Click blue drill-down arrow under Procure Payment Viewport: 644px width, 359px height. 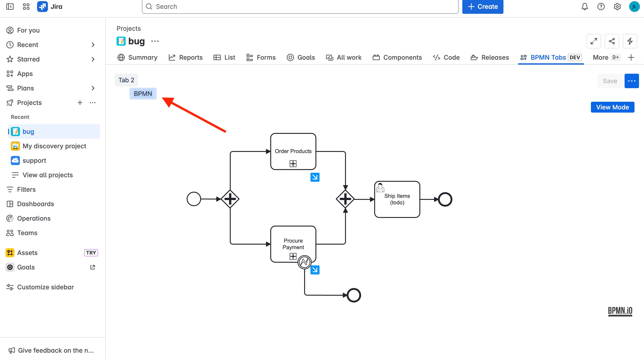(x=315, y=270)
